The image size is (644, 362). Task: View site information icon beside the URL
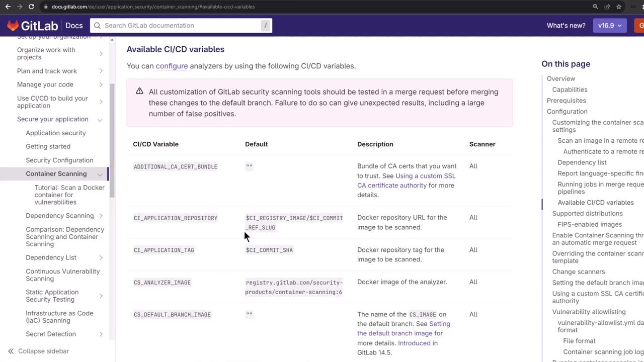(x=46, y=7)
